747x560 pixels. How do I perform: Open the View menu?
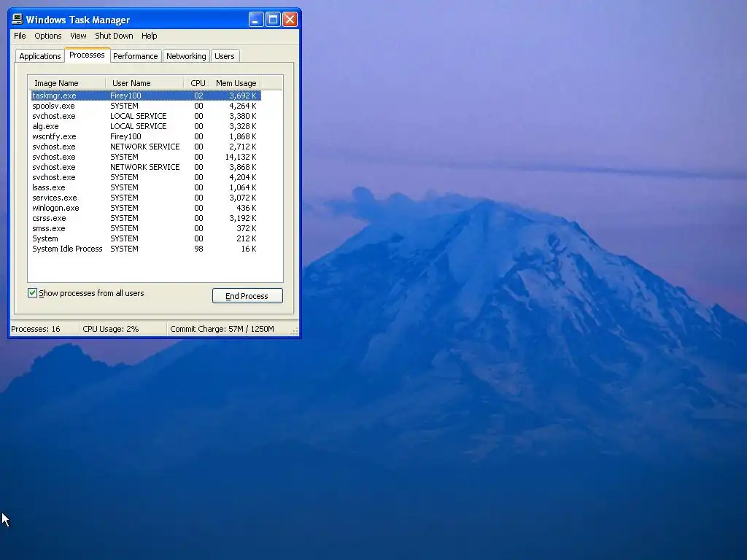click(78, 36)
